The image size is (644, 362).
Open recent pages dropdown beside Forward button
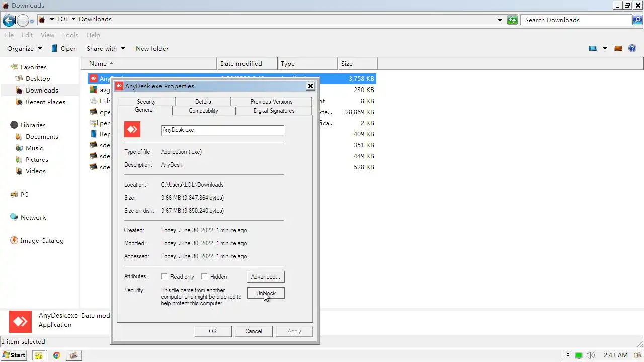click(x=32, y=21)
